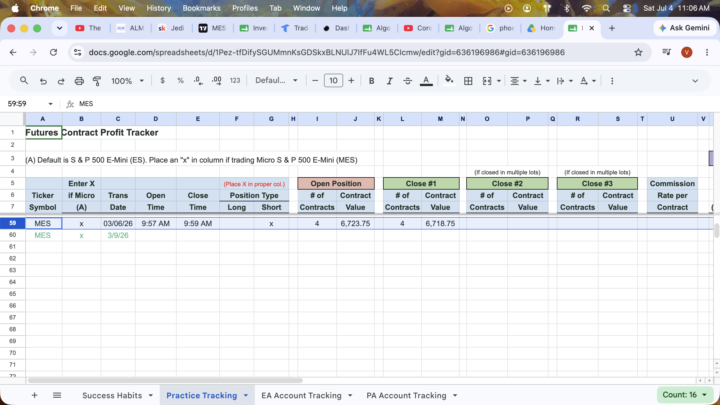Select column J header
Screen dimensions: 720x405
[355, 119]
